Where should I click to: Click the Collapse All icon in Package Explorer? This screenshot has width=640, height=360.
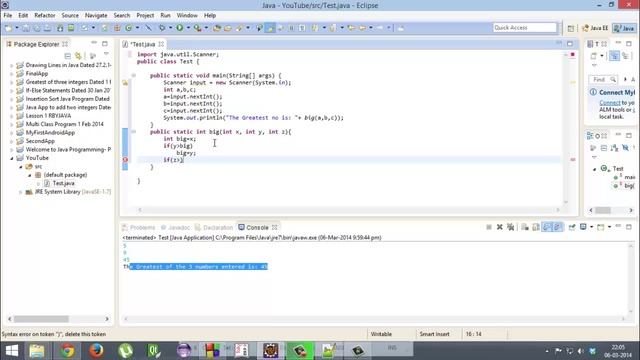tap(68, 56)
